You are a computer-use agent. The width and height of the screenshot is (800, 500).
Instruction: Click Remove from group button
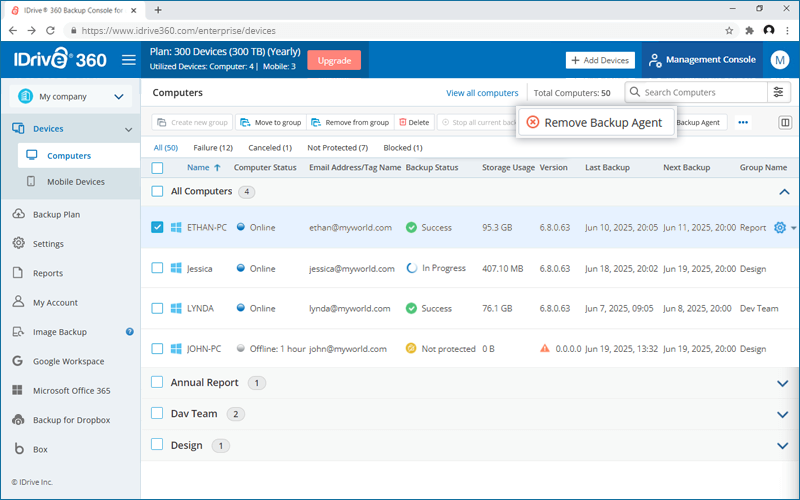[350, 122]
